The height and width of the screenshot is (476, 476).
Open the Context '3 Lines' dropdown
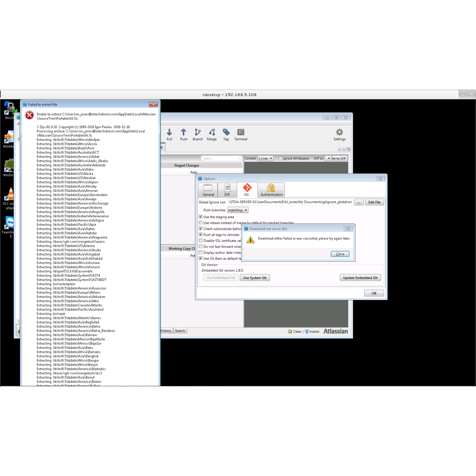(x=266, y=158)
